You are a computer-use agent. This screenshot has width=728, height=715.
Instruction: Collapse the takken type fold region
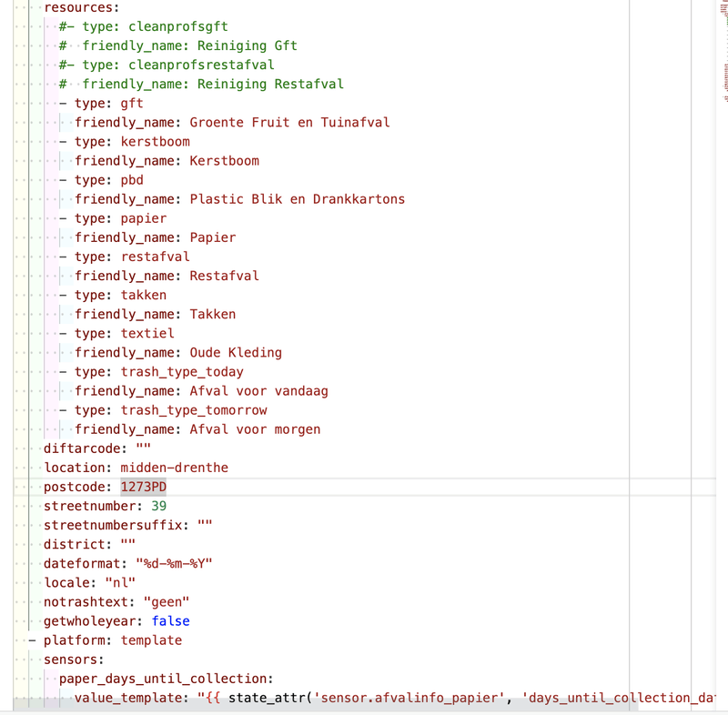point(61,295)
